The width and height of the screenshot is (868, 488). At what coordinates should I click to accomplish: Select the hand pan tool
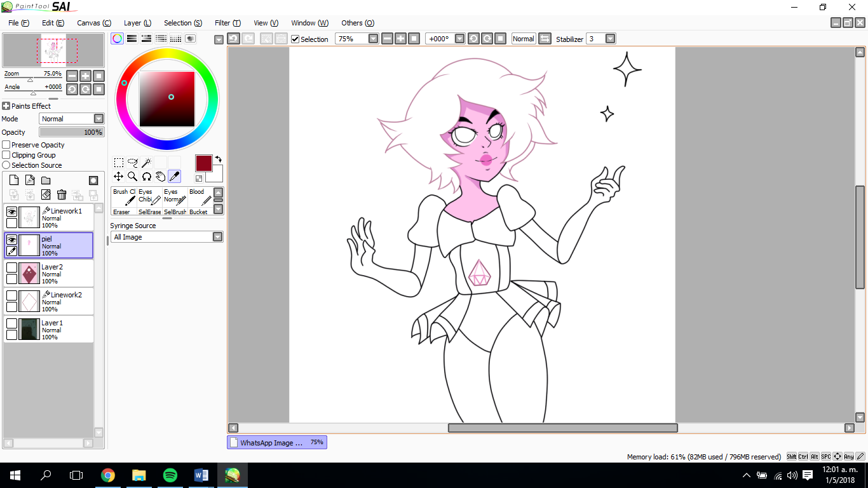click(x=160, y=176)
